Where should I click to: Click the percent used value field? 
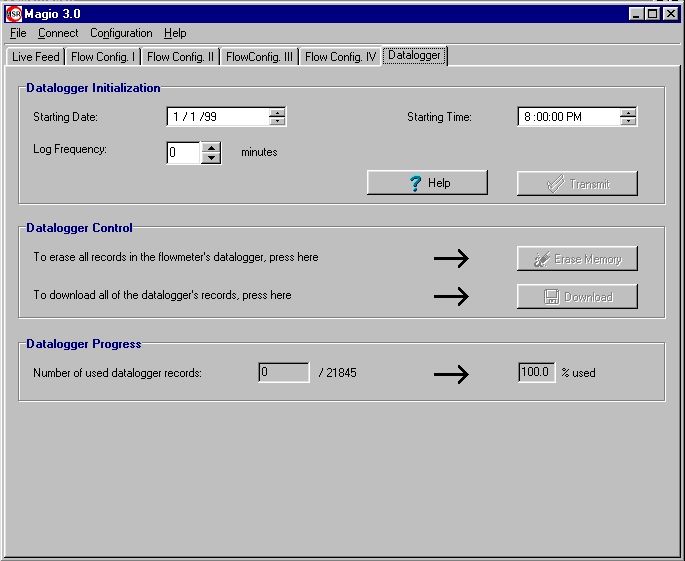[x=536, y=372]
